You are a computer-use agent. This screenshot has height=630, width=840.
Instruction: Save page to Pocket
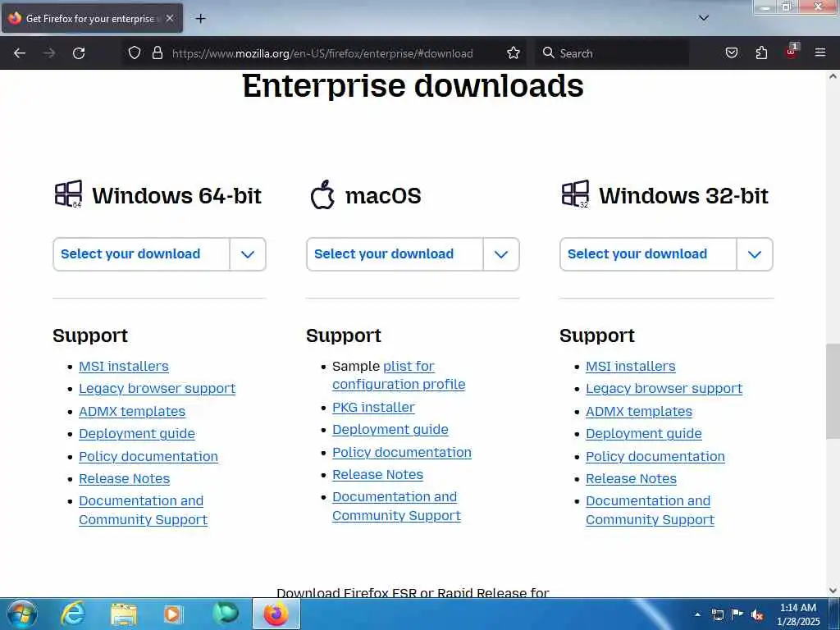pos(731,53)
